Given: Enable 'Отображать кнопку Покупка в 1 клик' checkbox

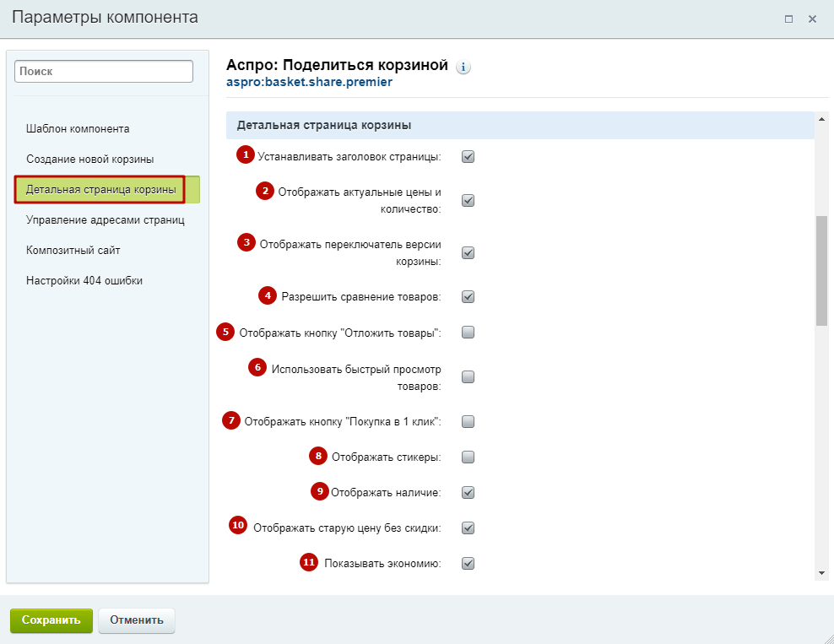Looking at the screenshot, I should click(x=468, y=422).
